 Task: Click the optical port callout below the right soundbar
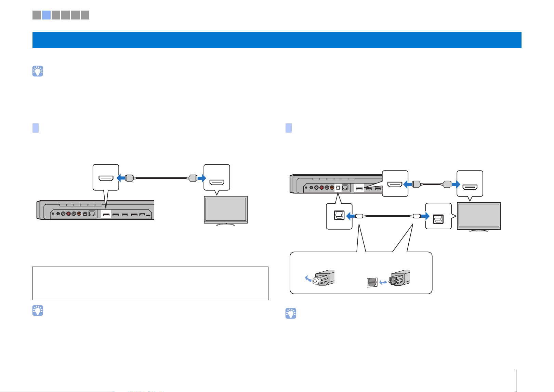click(x=339, y=216)
